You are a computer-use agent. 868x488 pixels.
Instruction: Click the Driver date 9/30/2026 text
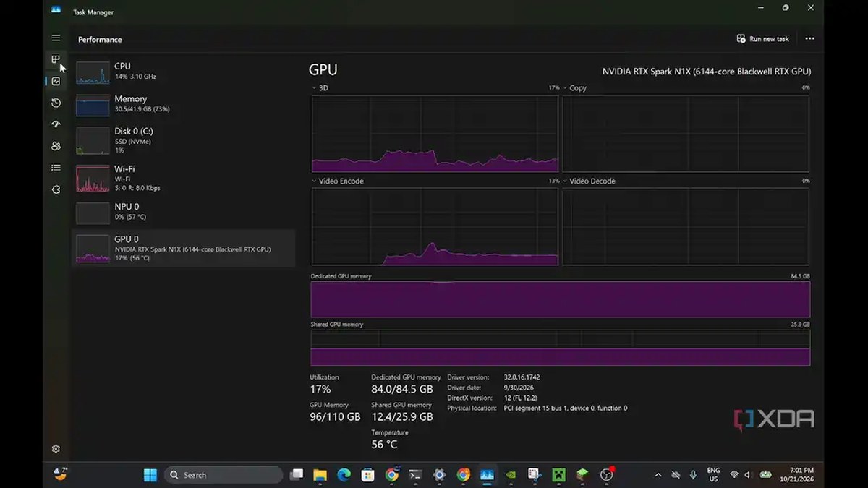click(x=518, y=388)
